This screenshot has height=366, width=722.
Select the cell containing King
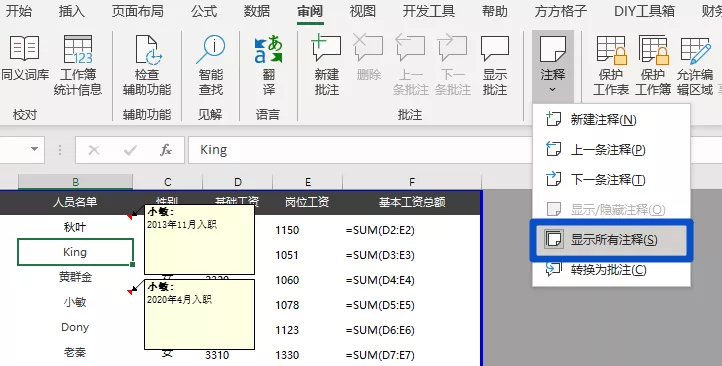pyautogui.click(x=75, y=252)
